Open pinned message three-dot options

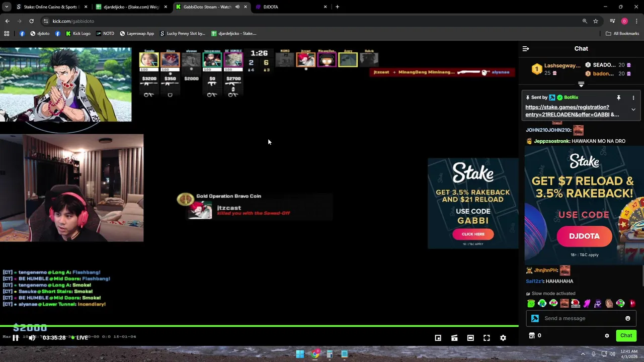[x=633, y=98]
